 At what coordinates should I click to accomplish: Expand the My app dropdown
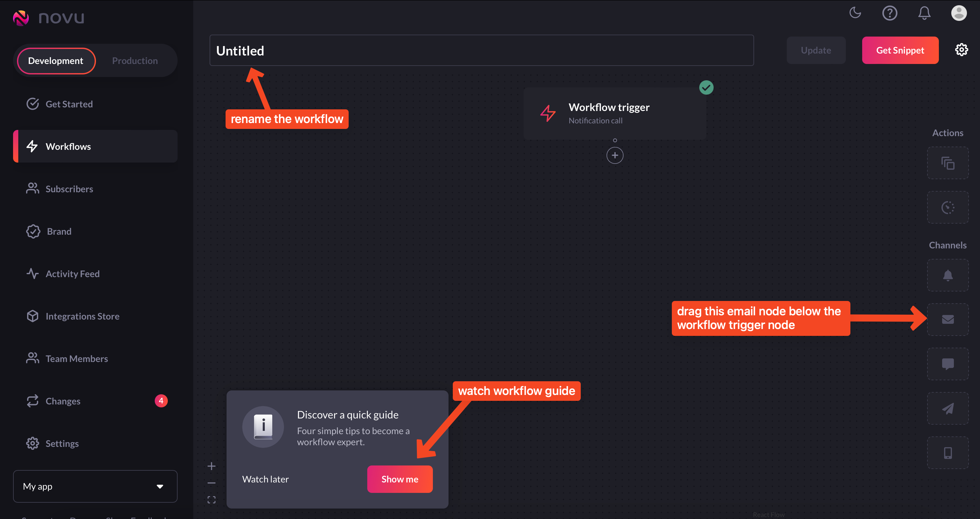(x=95, y=486)
